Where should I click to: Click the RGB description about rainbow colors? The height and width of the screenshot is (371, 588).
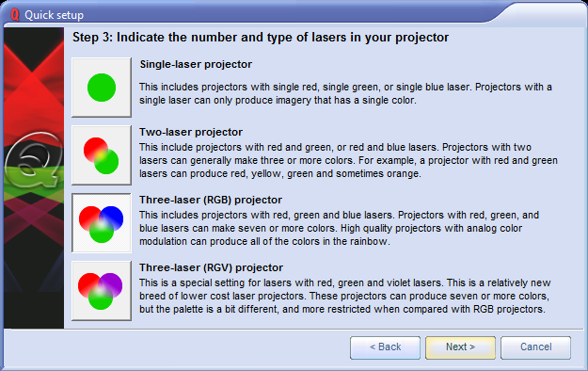pyautogui.click(x=339, y=228)
